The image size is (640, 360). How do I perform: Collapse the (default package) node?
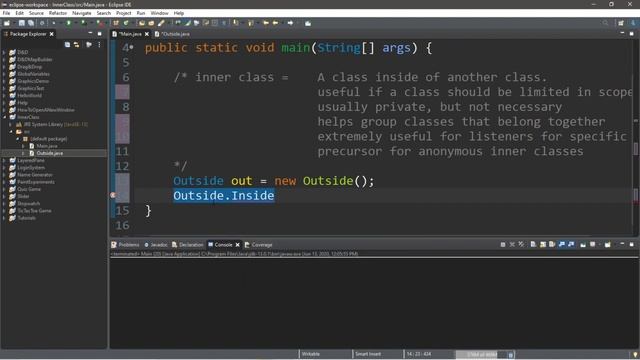[18, 139]
